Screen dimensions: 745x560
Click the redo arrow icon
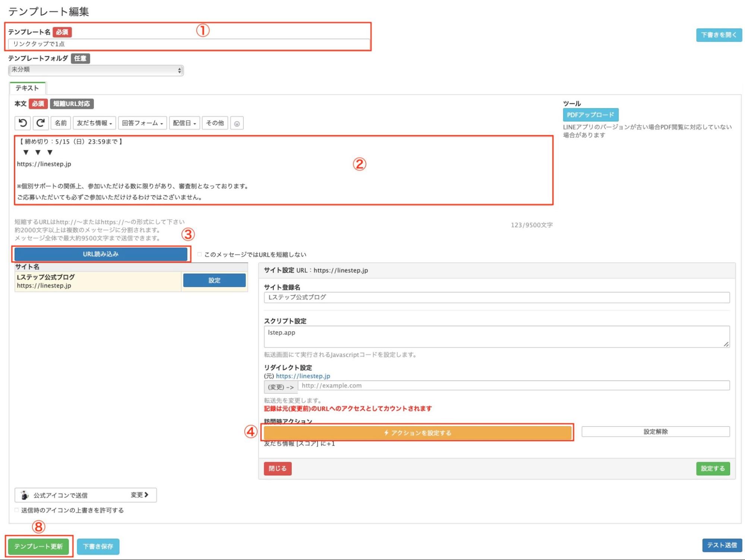tap(41, 123)
